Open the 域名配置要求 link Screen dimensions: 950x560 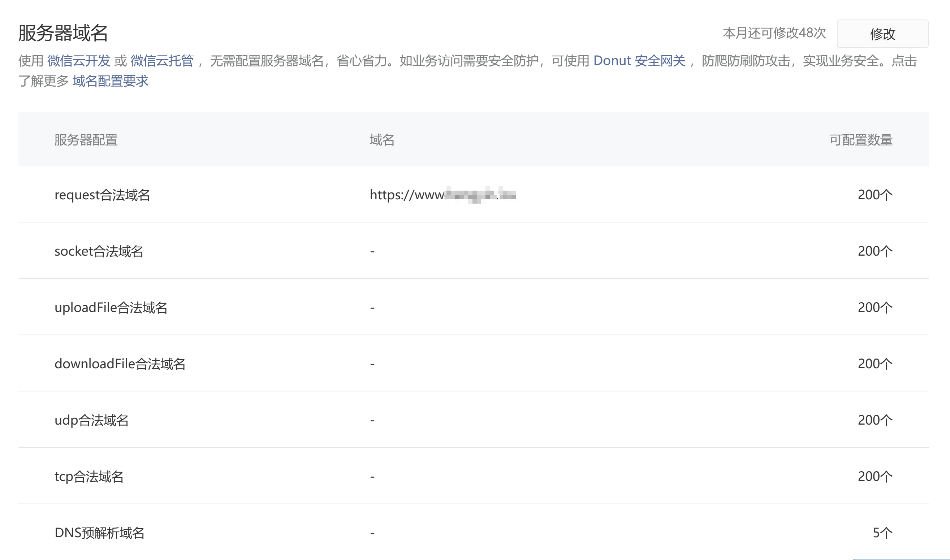pyautogui.click(x=110, y=81)
